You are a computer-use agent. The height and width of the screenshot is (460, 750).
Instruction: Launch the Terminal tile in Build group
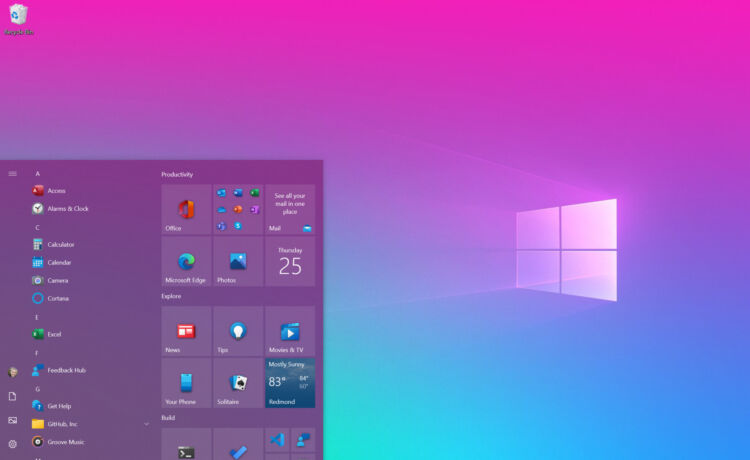click(x=186, y=444)
